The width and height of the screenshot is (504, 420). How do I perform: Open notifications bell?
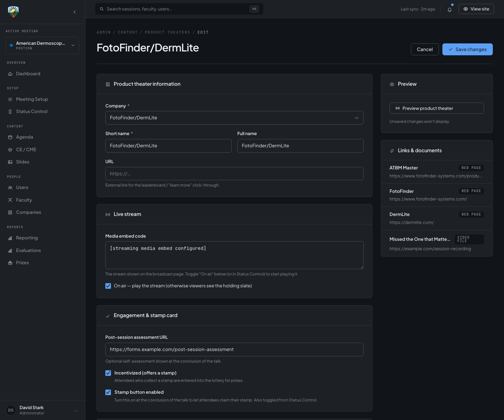pyautogui.click(x=449, y=9)
